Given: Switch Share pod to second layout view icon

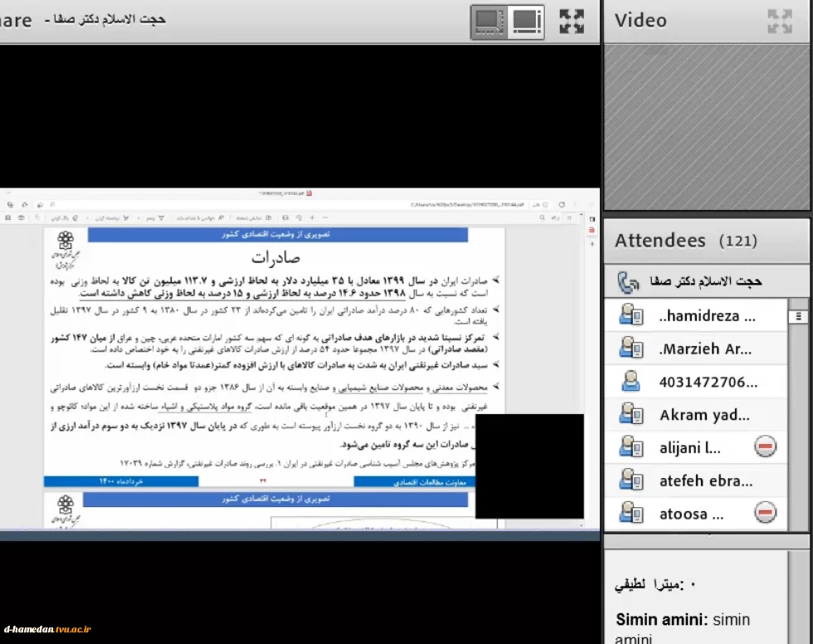Looking at the screenshot, I should point(526,22).
